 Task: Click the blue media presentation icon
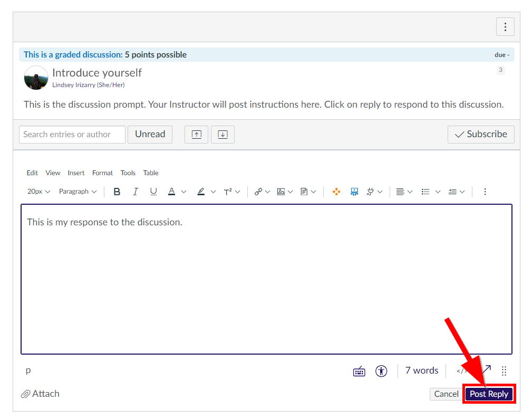354,192
